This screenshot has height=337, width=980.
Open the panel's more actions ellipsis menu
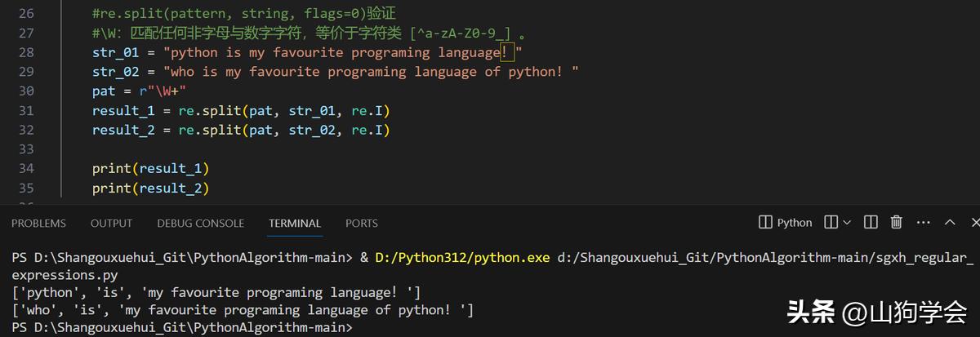pos(923,222)
